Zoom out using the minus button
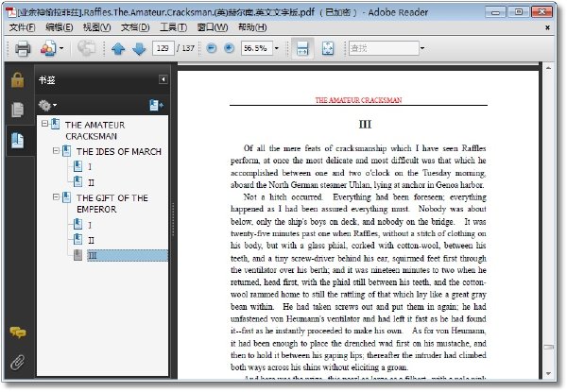Screen dimensions: 567x392 coord(212,48)
